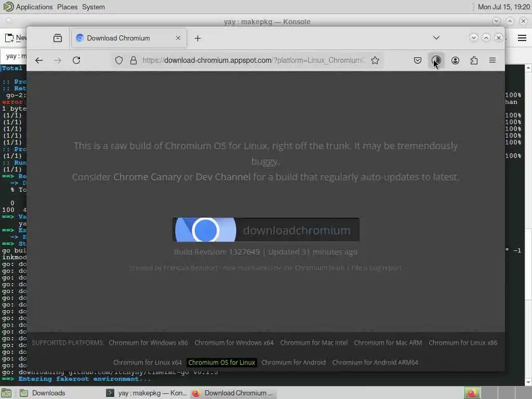Select the Download Chromium tab
The image size is (532, 399).
[128, 38]
